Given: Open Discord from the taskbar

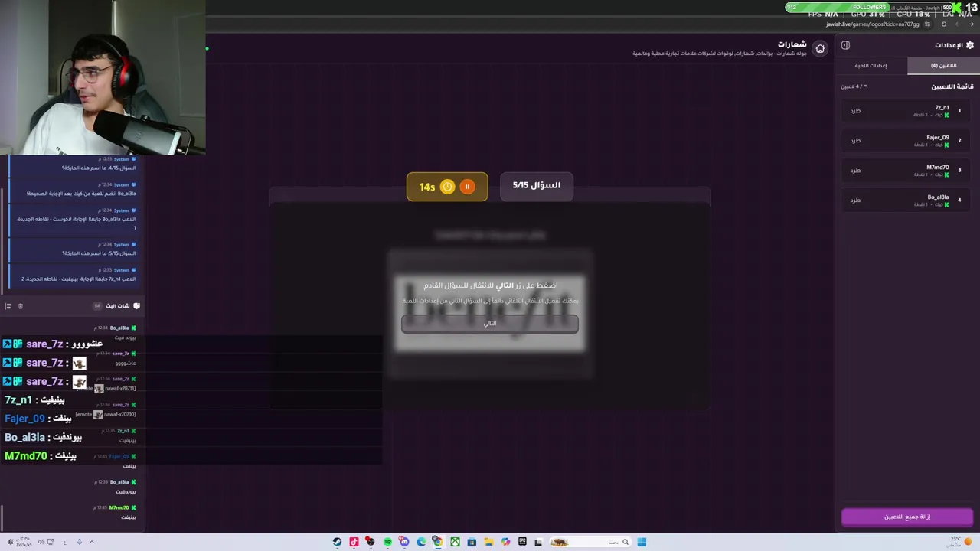Looking at the screenshot, I should click(x=404, y=542).
